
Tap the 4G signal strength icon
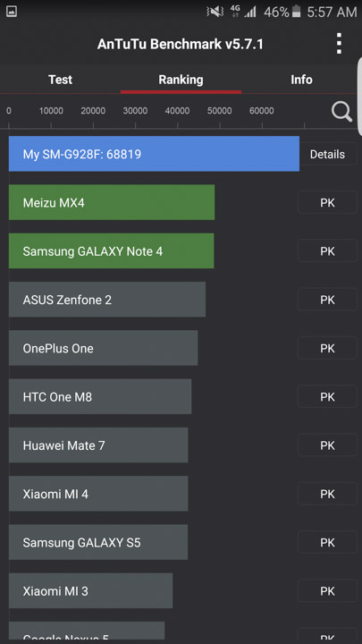pyautogui.click(x=243, y=12)
